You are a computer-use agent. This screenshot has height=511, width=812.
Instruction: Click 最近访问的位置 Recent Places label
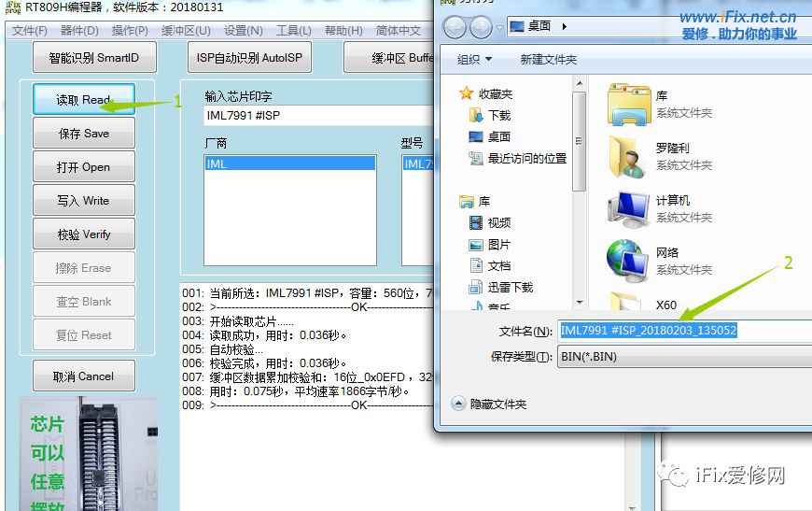(x=527, y=159)
